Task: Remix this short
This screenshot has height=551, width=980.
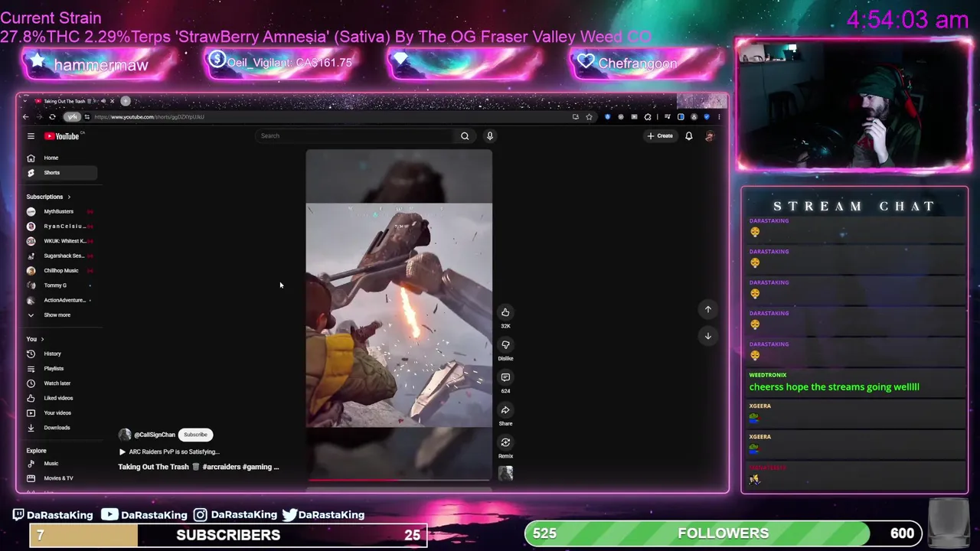Action: 505,442
